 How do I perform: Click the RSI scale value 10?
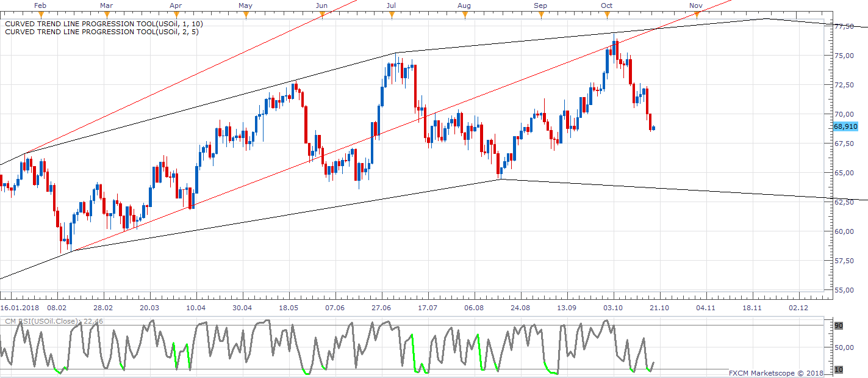(x=839, y=369)
